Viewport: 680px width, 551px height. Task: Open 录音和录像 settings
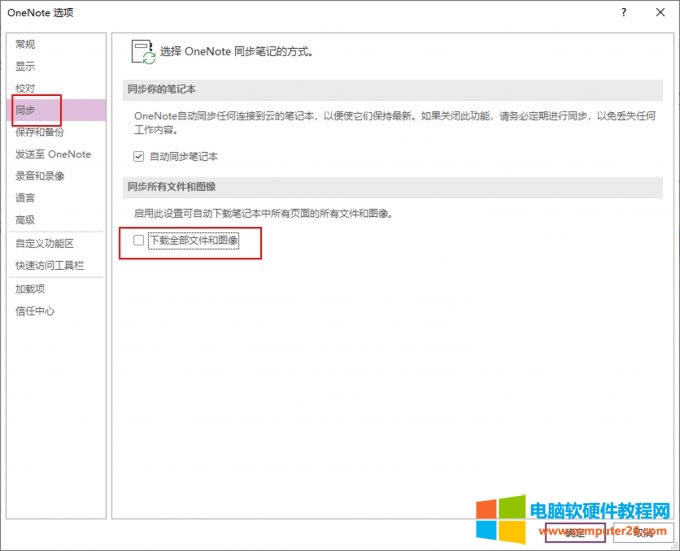pyautogui.click(x=39, y=176)
